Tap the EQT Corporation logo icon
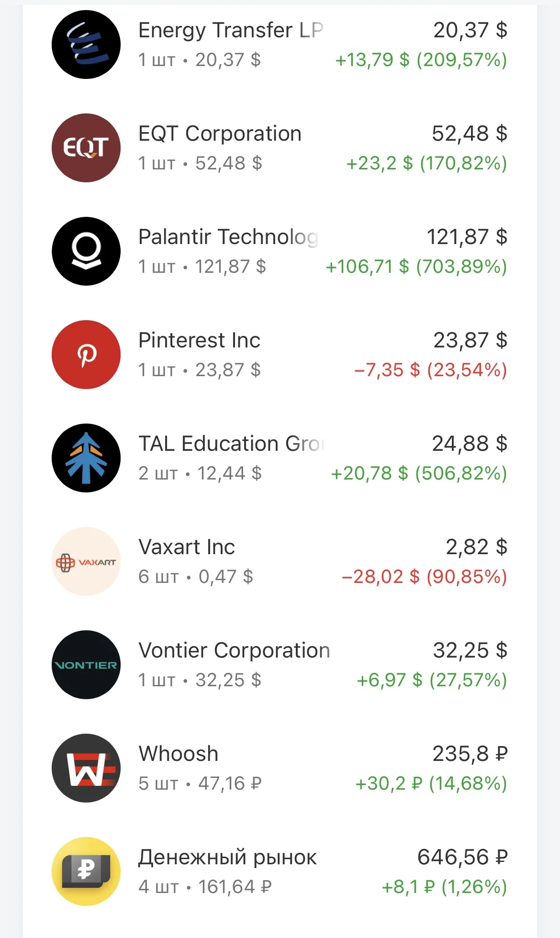 pyautogui.click(x=86, y=148)
